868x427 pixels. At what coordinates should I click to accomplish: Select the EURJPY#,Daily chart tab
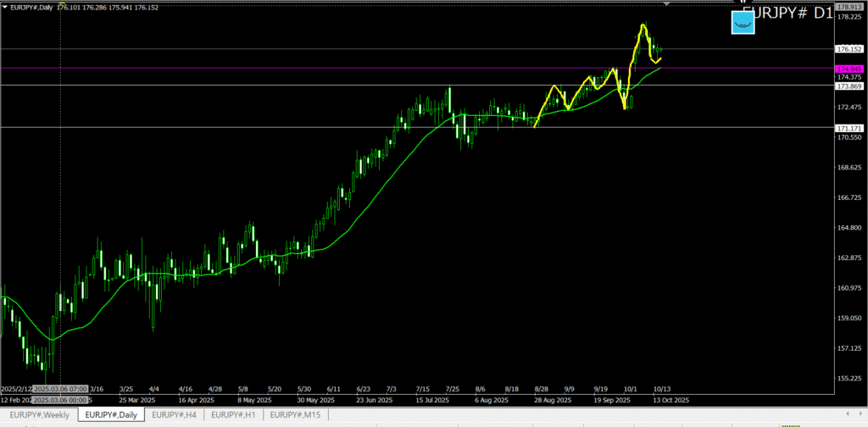point(110,414)
